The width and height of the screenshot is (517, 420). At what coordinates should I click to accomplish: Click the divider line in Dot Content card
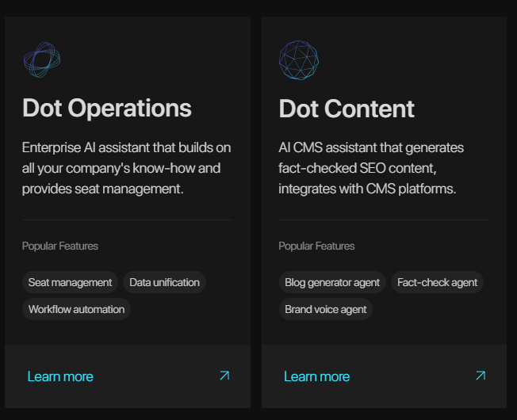383,220
